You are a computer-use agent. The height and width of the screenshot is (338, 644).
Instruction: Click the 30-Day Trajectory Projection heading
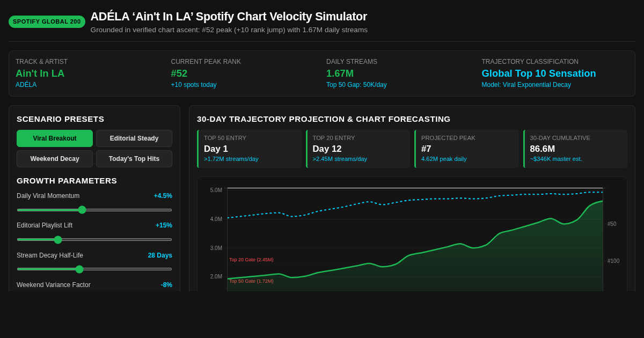pyautogui.click(x=324, y=119)
